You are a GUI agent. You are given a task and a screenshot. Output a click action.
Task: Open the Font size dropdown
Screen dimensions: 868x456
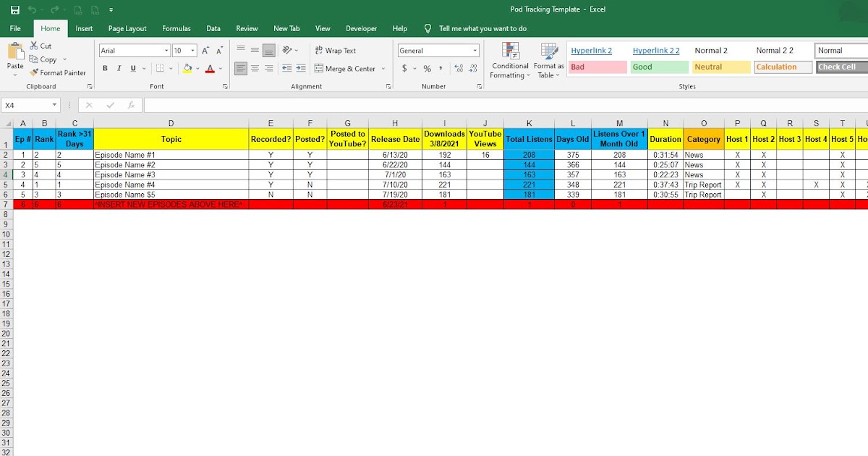[192, 51]
